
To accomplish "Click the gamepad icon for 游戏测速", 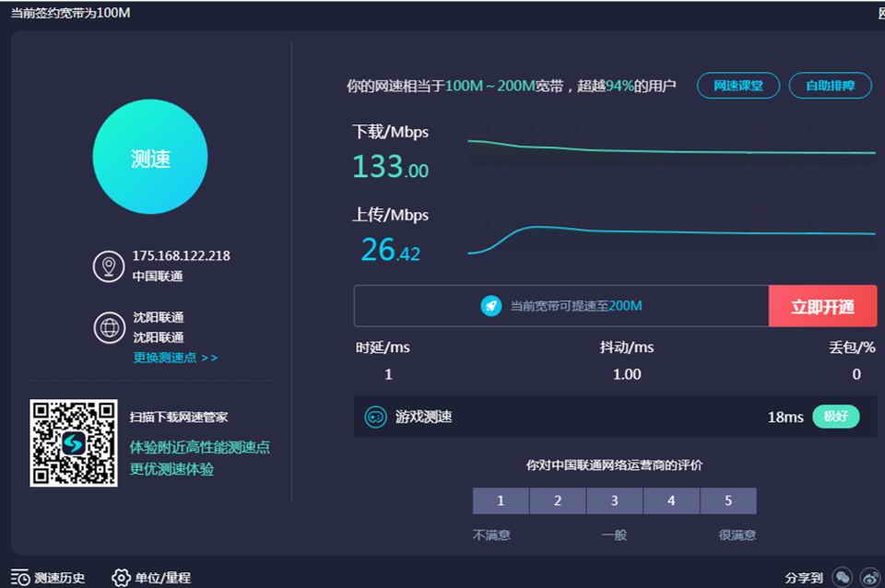I will [375, 417].
